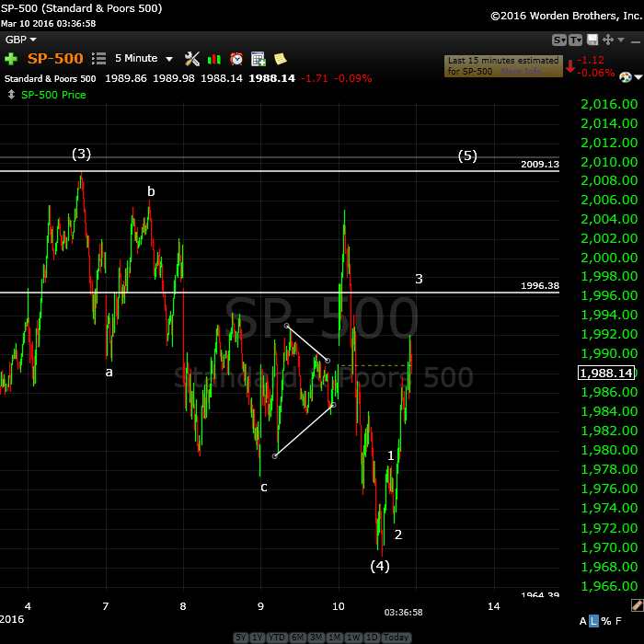Click the ruler drawing tools icon
This screenshot has height=644, width=644.
637,605
